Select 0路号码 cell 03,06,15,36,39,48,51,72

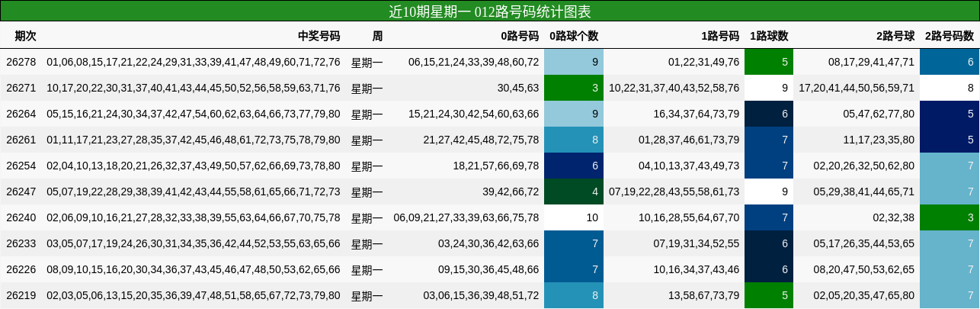[x=482, y=295]
